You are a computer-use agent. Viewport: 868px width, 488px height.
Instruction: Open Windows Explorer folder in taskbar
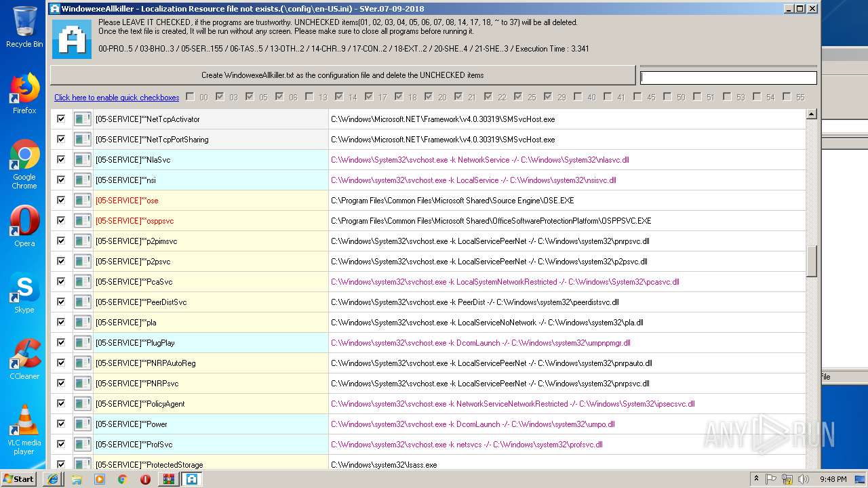pyautogui.click(x=77, y=479)
